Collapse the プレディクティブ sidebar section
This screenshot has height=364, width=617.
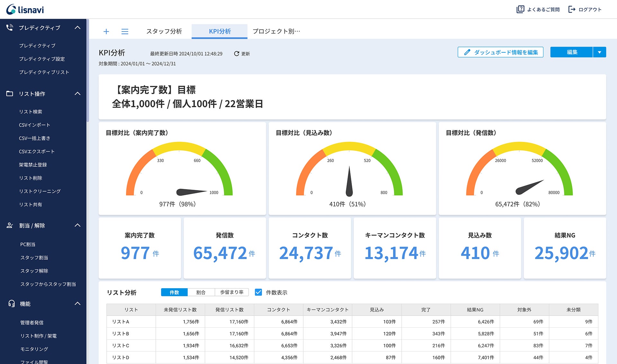coord(77,28)
